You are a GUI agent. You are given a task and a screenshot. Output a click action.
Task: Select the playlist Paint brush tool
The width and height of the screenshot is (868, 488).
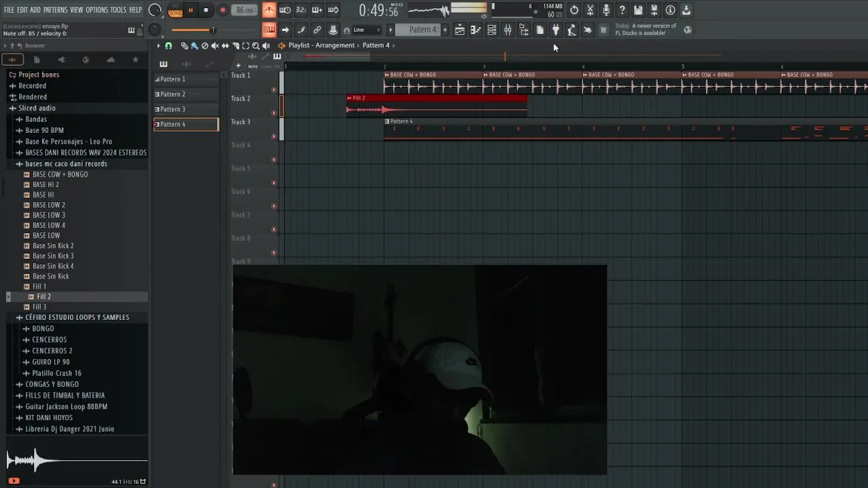195,45
